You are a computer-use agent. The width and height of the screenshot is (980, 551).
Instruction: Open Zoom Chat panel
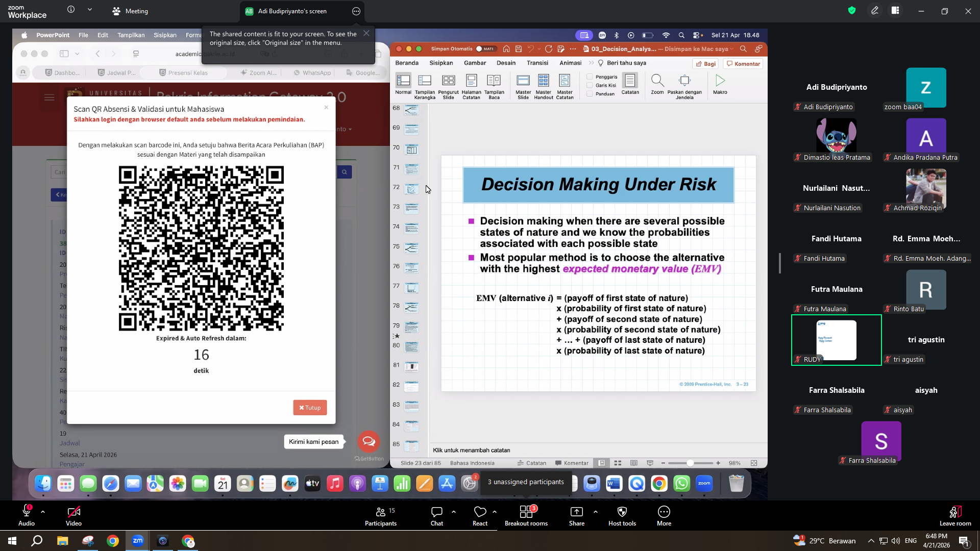tap(437, 516)
